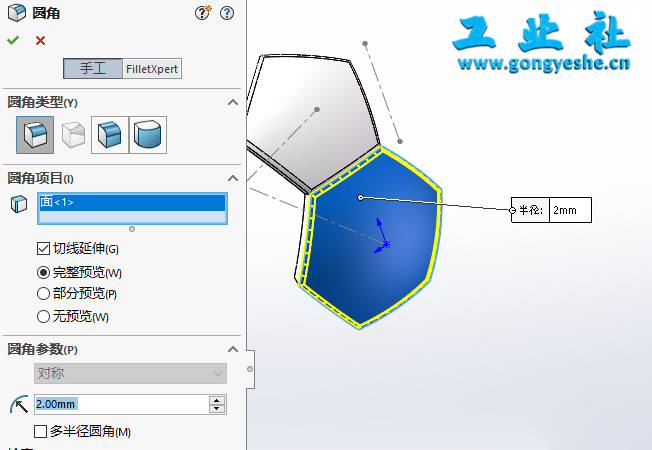The height and width of the screenshot is (450, 652).
Task: Choose the 完整预览 radio option
Action: 43,273
